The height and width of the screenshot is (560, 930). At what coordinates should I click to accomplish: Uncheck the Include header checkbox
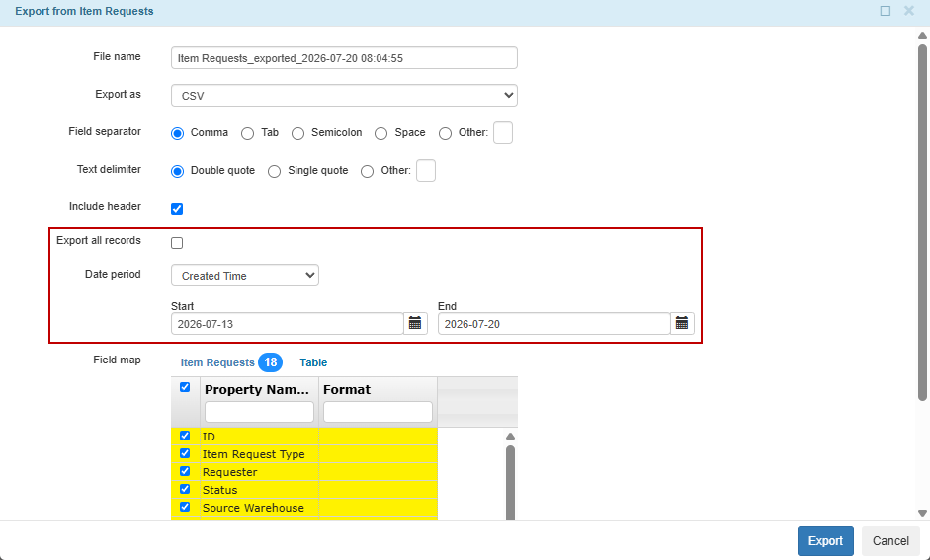tap(177, 209)
